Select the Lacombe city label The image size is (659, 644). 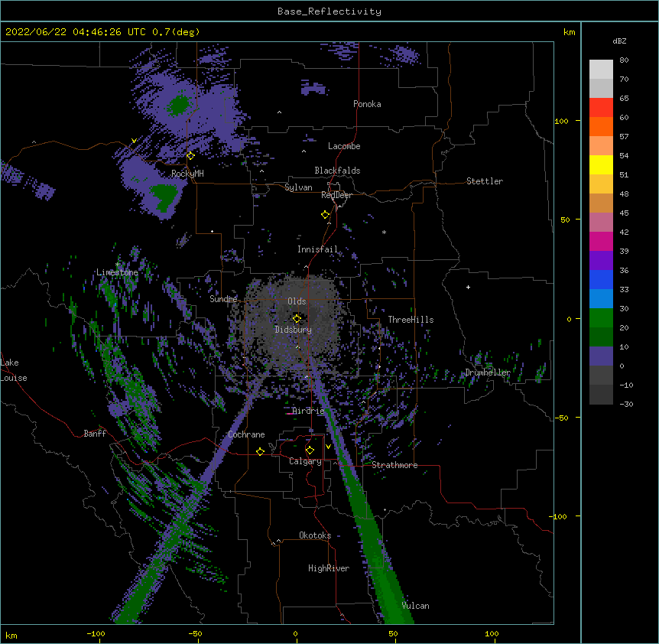click(344, 146)
